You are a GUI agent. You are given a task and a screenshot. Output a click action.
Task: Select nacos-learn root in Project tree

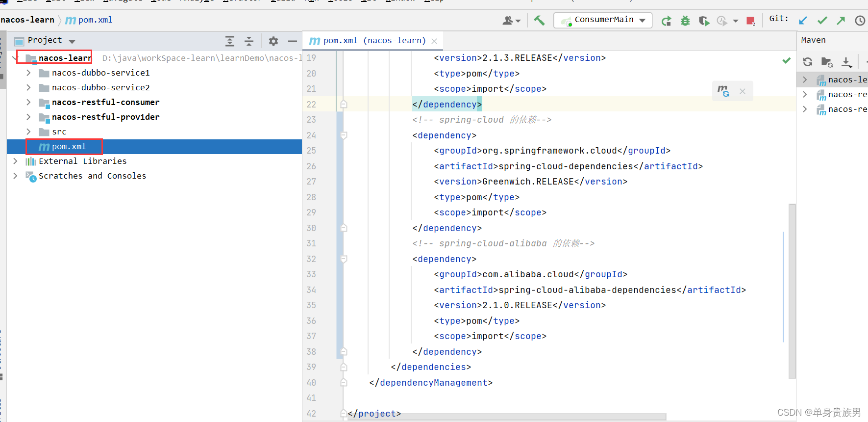coord(65,58)
